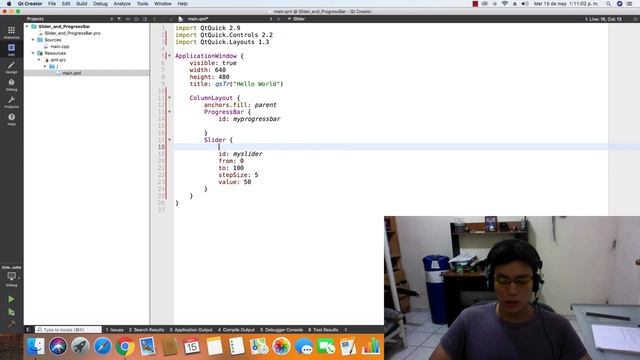640x360 pixels.
Task: Fold the ApplicationWindow block
Action: click(170, 56)
